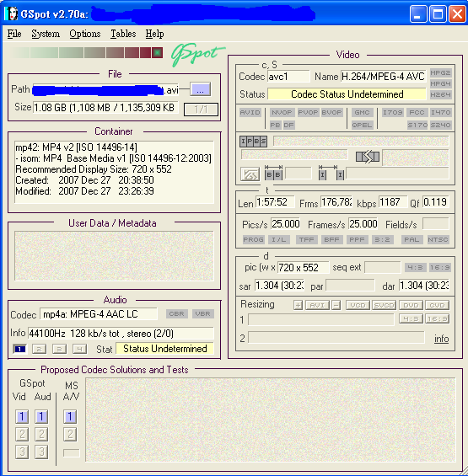This screenshot has width=468, height=476.
Task: Click the Video Codec field showing avc1
Action: (x=288, y=77)
